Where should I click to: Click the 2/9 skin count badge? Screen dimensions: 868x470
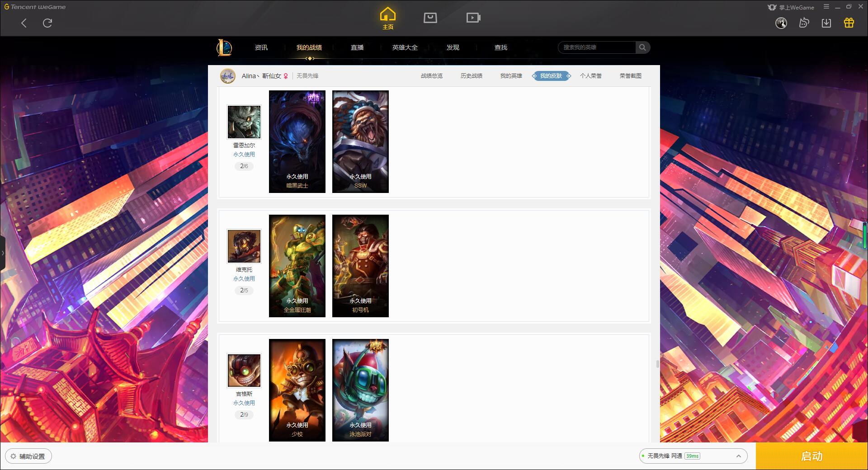(244, 415)
